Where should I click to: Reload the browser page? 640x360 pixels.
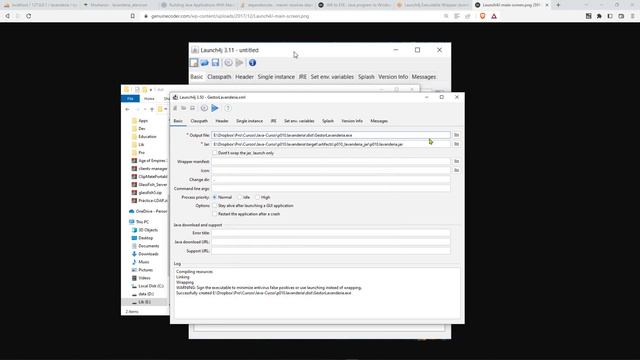tap(29, 16)
